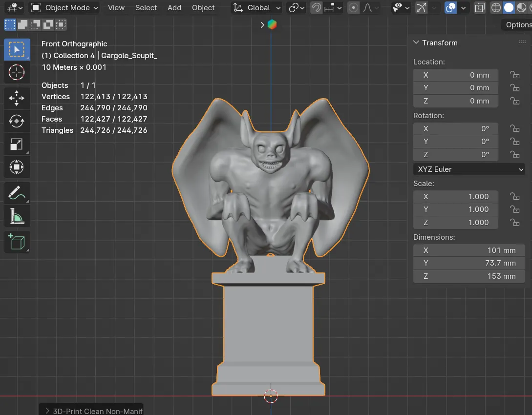Lock the X location value

[x=514, y=75]
